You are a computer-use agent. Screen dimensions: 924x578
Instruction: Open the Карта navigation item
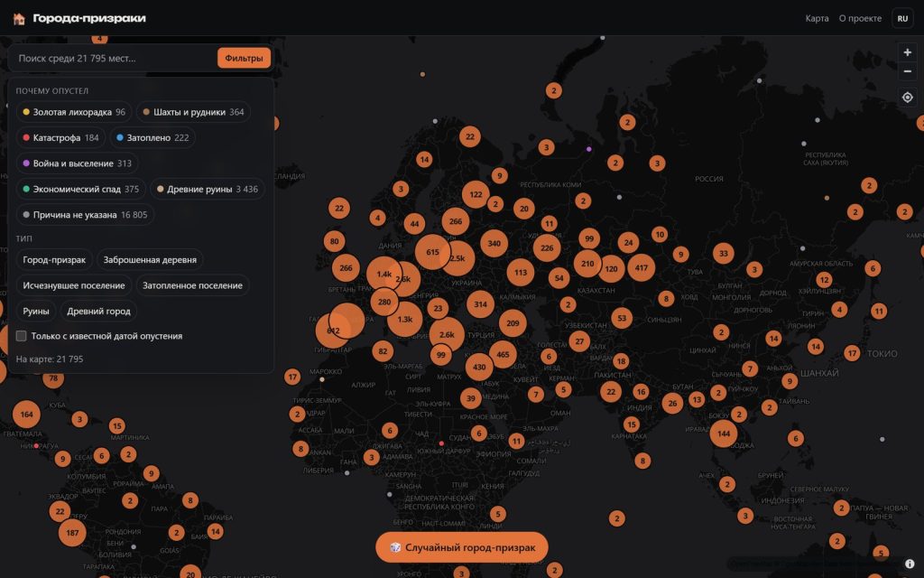(x=817, y=18)
